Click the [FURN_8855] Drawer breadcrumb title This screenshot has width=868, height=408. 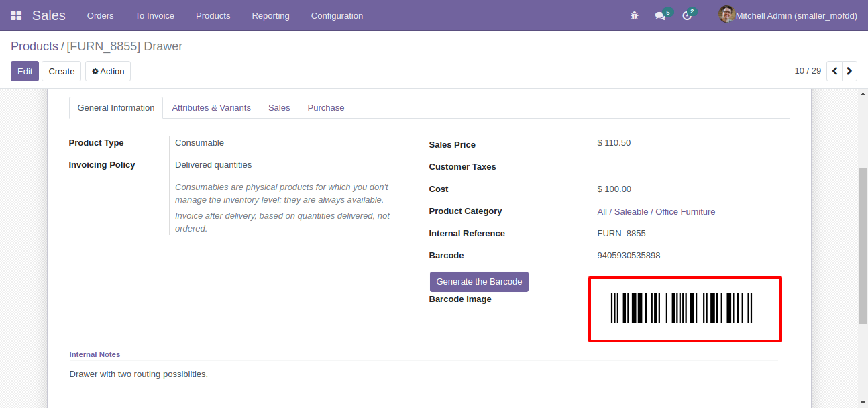[x=124, y=46]
